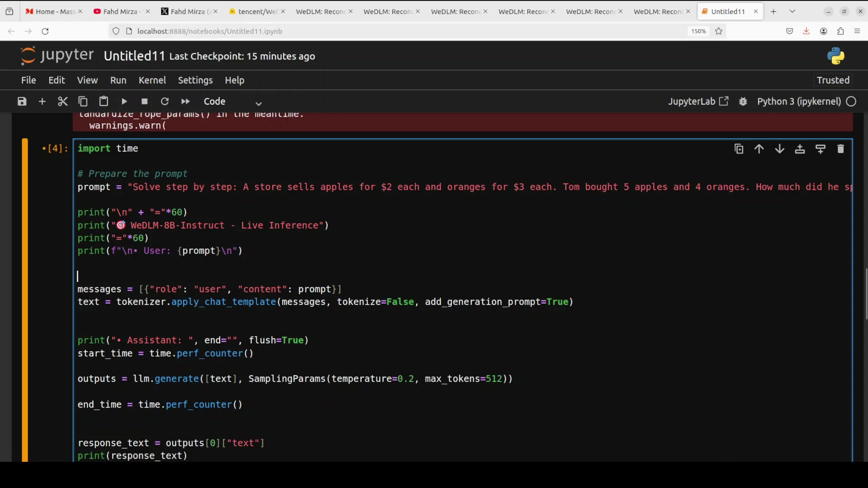Screen dimensions: 868x488
Task: Click the browser address bar URL
Action: click(209, 31)
